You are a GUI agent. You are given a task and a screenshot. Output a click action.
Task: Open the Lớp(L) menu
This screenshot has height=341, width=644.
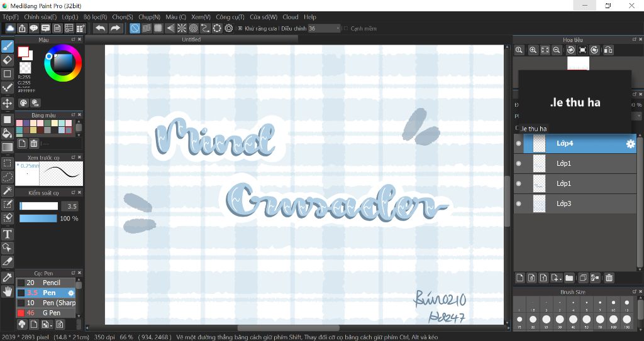pyautogui.click(x=70, y=17)
